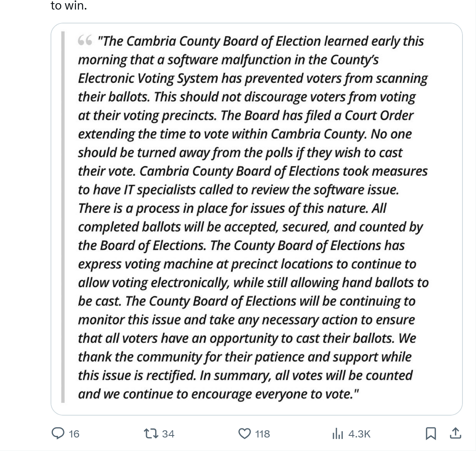Click the reply count 16
This screenshot has height=451, width=476.
click(x=74, y=434)
